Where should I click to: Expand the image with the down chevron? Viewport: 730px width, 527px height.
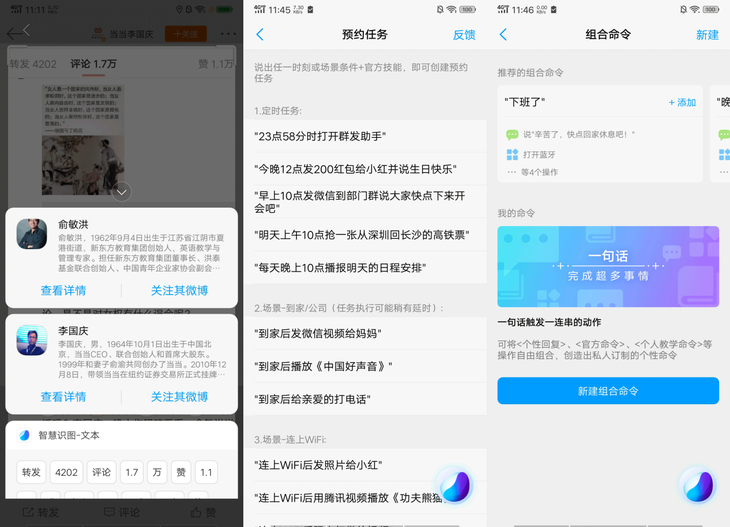tap(122, 192)
